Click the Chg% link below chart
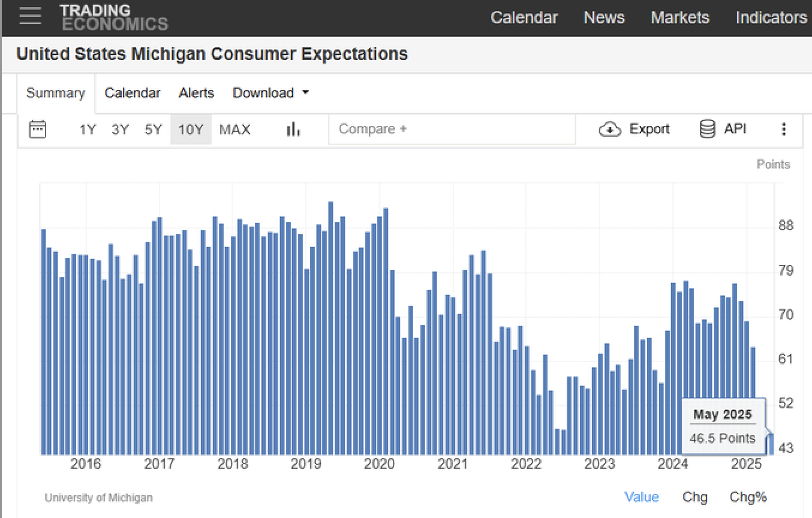This screenshot has height=518, width=812. point(748,497)
